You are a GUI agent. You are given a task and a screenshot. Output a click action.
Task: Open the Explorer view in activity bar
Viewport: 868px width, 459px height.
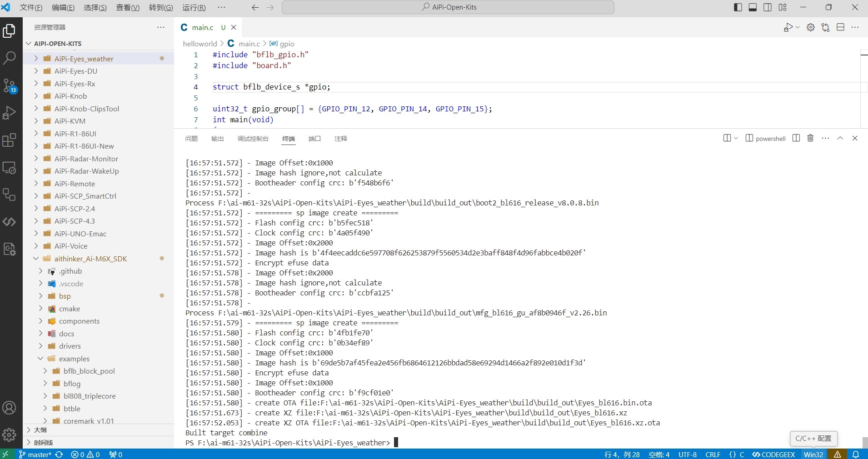[x=9, y=31]
